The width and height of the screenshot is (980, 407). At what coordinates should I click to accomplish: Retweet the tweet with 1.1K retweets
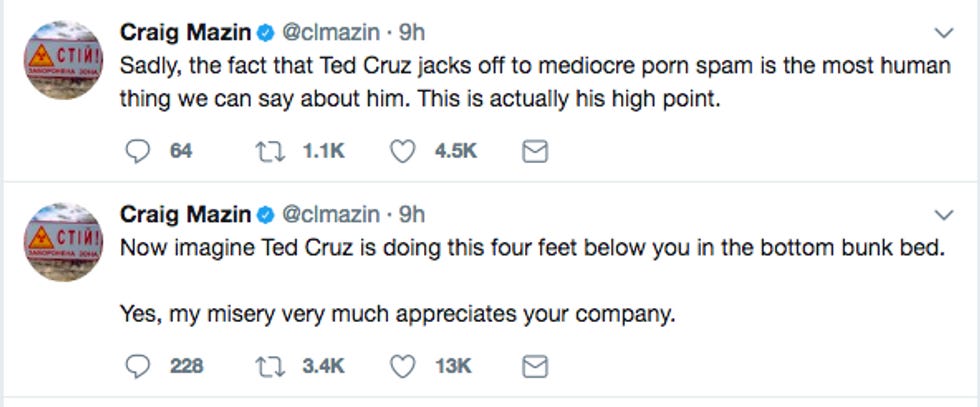[266, 151]
